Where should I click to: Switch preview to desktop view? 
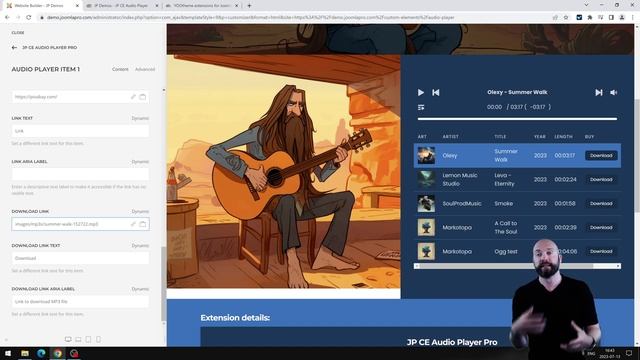click(68, 339)
